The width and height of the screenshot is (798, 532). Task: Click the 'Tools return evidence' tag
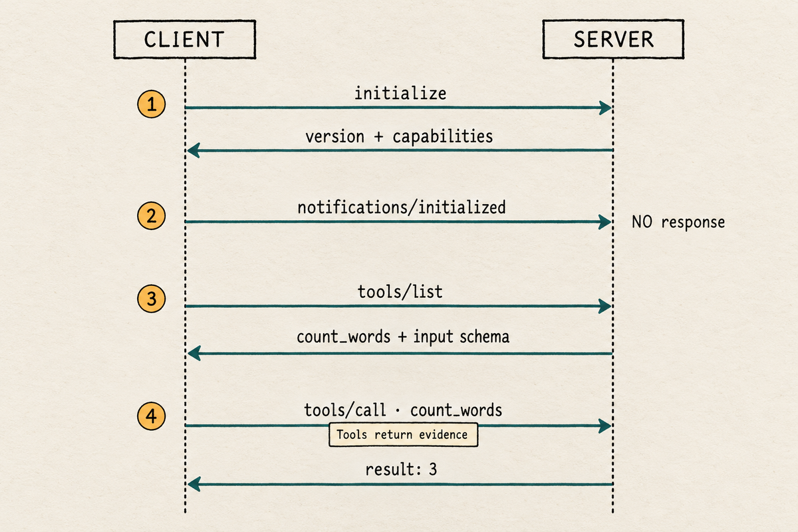(x=403, y=435)
